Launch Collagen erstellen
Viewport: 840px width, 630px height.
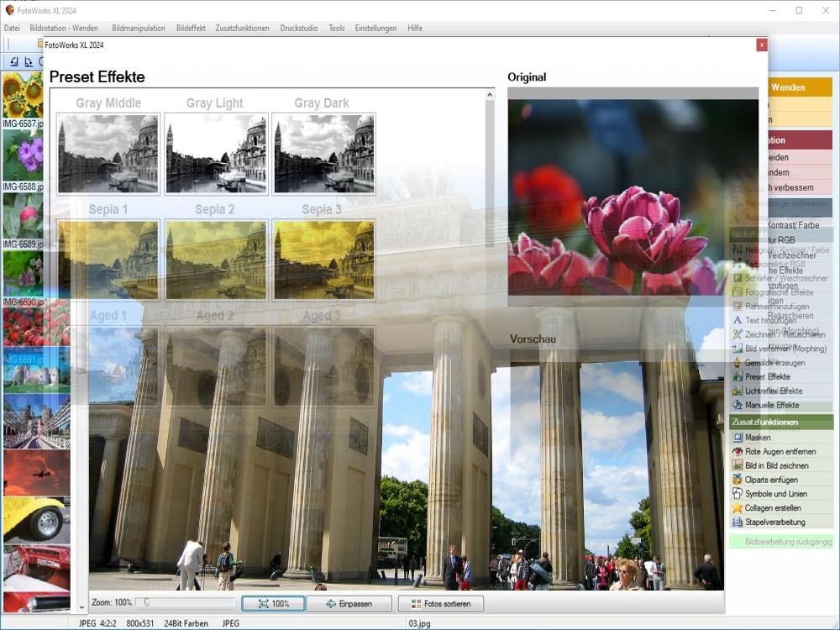coord(773,508)
